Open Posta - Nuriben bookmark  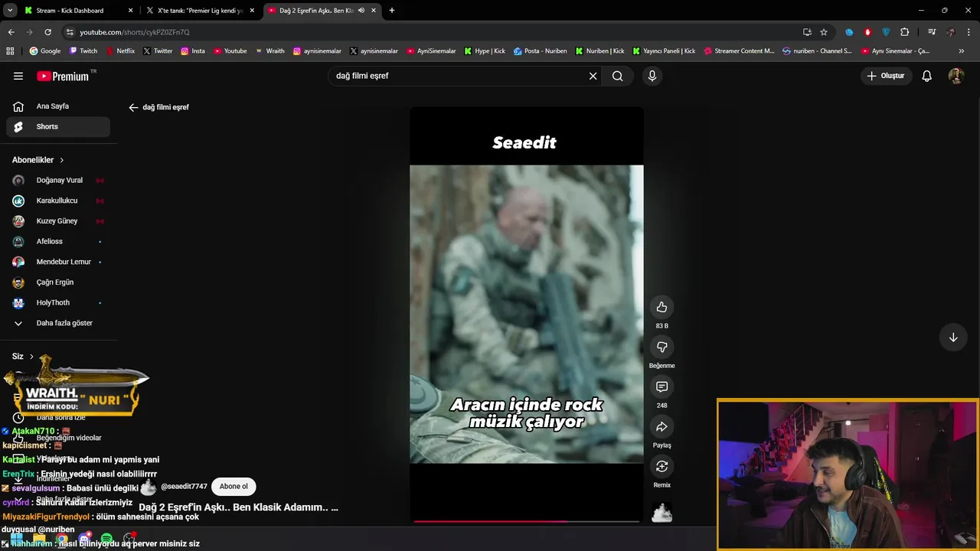(540, 51)
